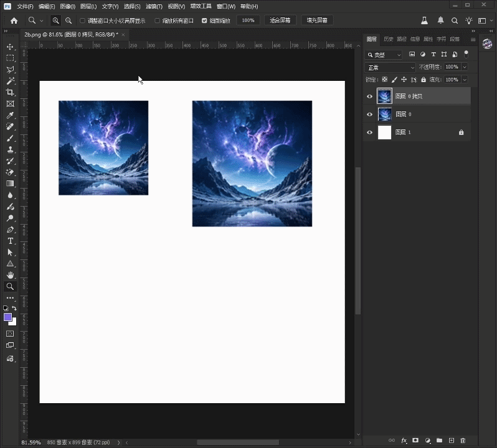Image resolution: width=497 pixels, height=448 pixels.
Task: Open the Edit Toolbar three-dots menu
Action: coord(10,297)
